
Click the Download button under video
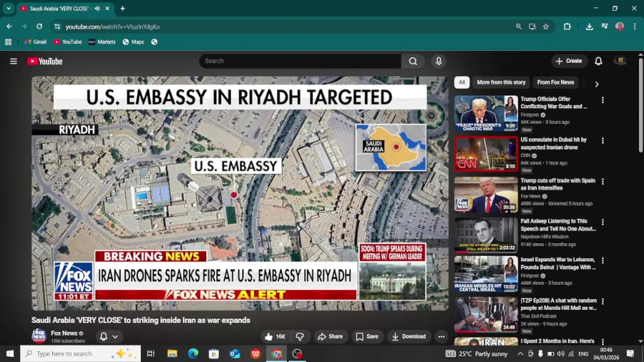click(409, 337)
